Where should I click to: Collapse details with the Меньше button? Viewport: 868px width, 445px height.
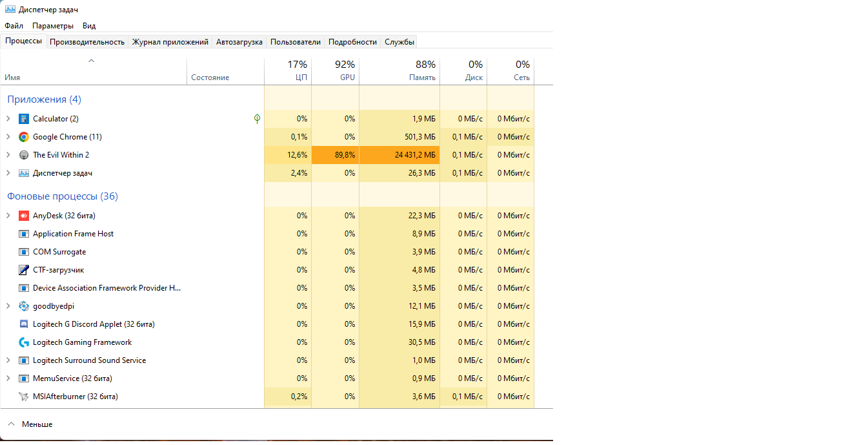coord(30,424)
